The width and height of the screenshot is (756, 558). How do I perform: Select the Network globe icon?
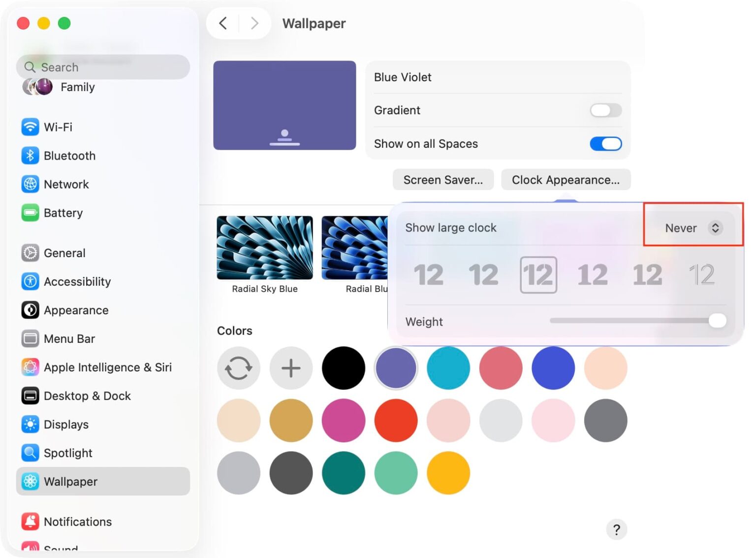[x=30, y=184]
